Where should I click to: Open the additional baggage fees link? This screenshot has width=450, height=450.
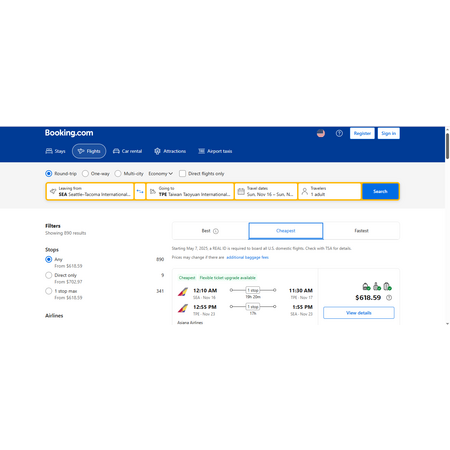pos(247,257)
